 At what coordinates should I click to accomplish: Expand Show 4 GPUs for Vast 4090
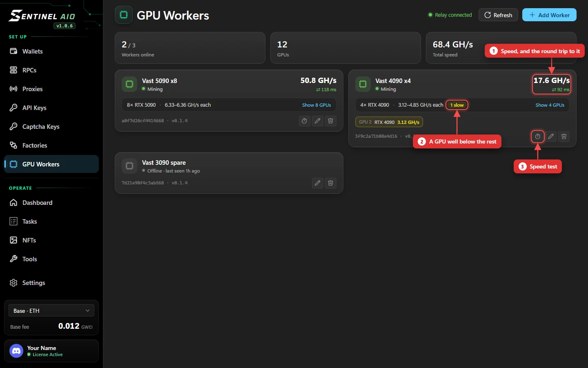pos(550,105)
